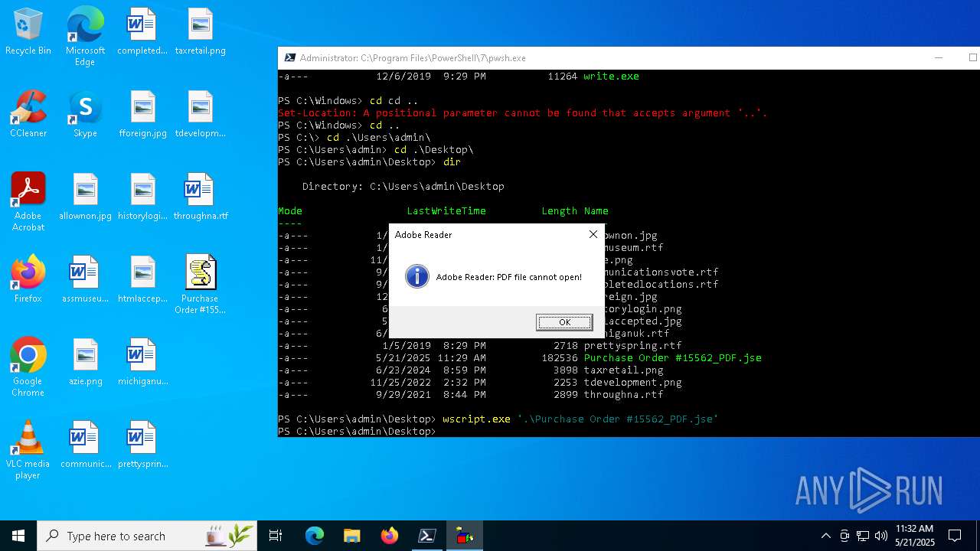Click the red Set-Location error line
980x551 pixels.
click(522, 112)
